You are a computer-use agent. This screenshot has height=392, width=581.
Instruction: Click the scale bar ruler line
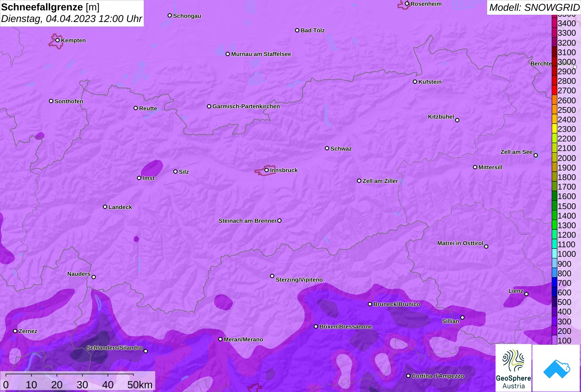[x=70, y=374]
